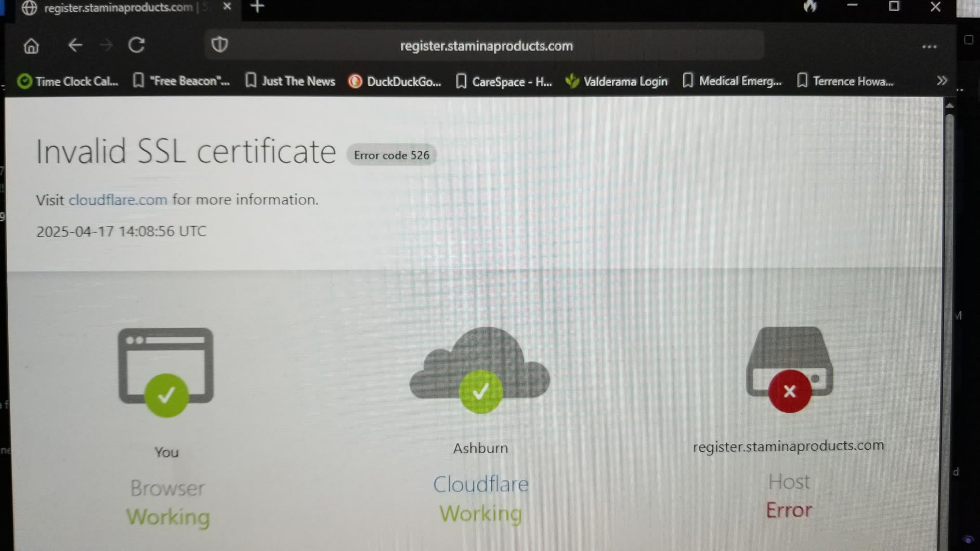Click the timestamp 2025-04-17 14:08:56 UTC
The width and height of the screenshot is (980, 551).
[x=121, y=231]
